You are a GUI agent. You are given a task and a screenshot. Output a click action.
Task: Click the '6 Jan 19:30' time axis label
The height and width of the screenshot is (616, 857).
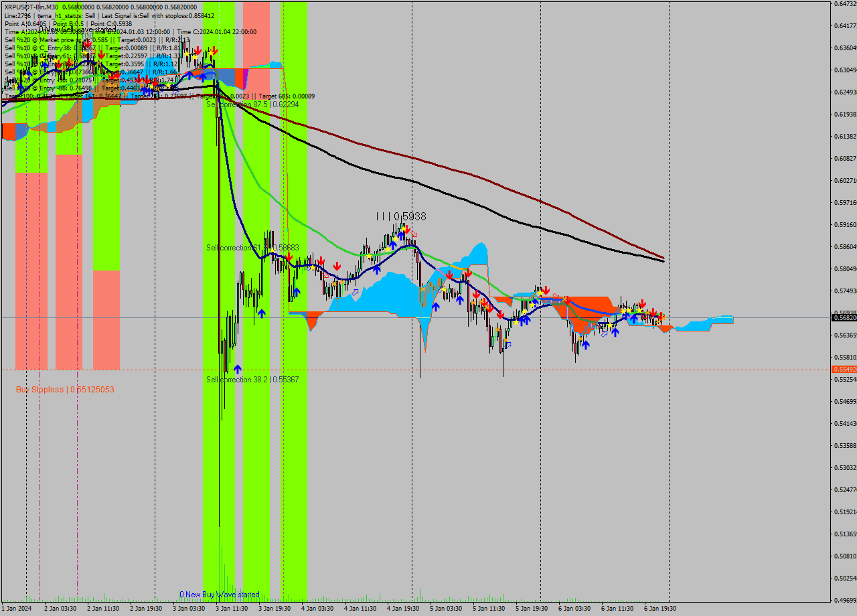pos(659,609)
